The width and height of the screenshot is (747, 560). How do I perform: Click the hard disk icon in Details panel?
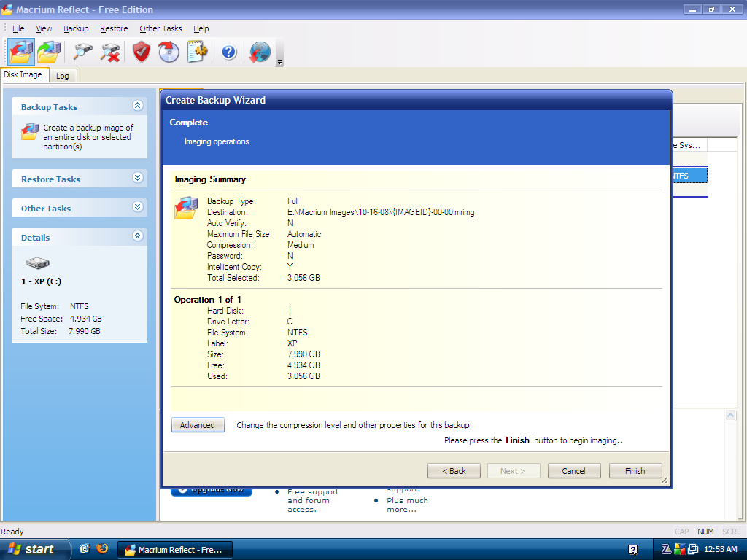pyautogui.click(x=38, y=262)
